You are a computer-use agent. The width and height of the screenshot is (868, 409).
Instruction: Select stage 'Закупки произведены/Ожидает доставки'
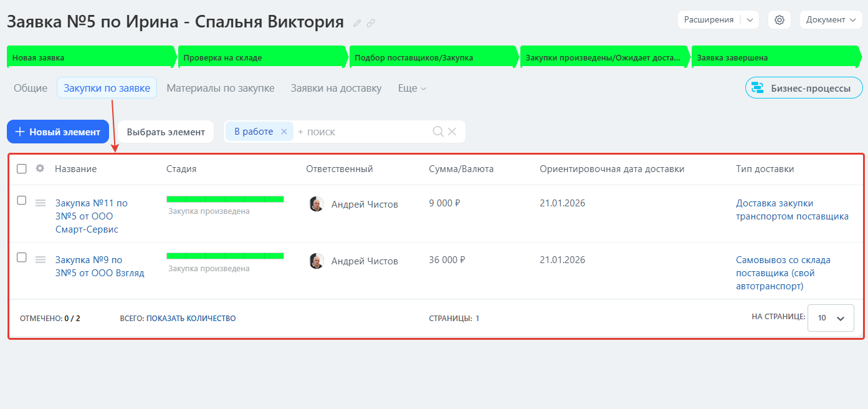pyautogui.click(x=604, y=57)
